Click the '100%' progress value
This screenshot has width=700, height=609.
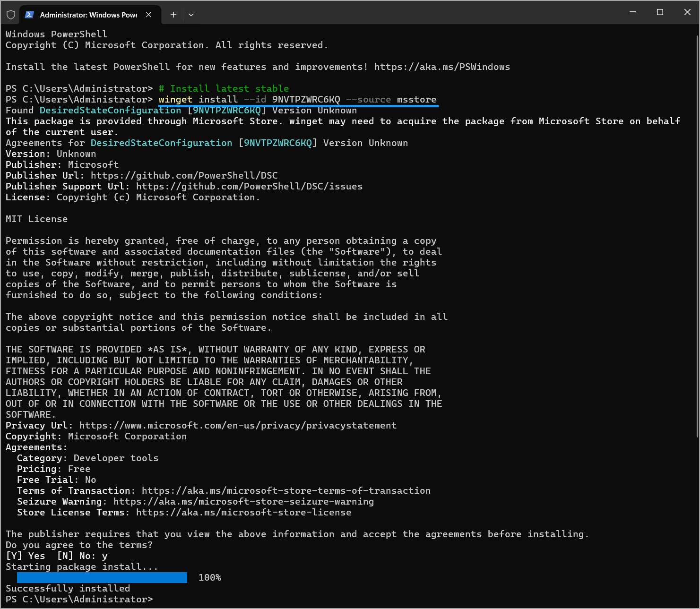[209, 577]
